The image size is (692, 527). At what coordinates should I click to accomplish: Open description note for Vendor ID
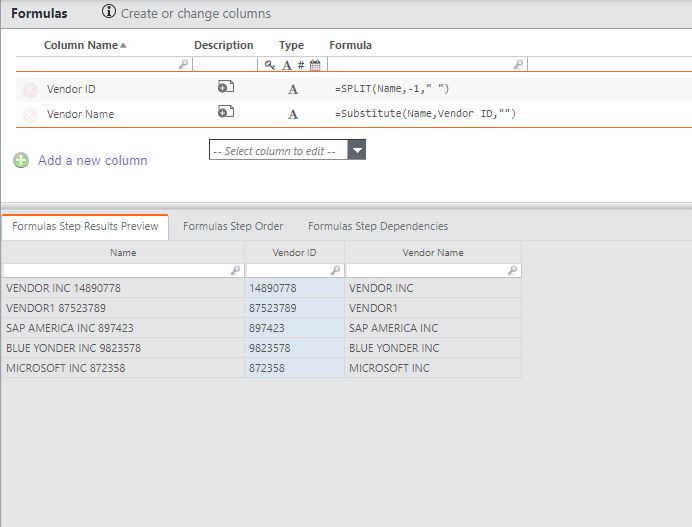click(x=225, y=88)
